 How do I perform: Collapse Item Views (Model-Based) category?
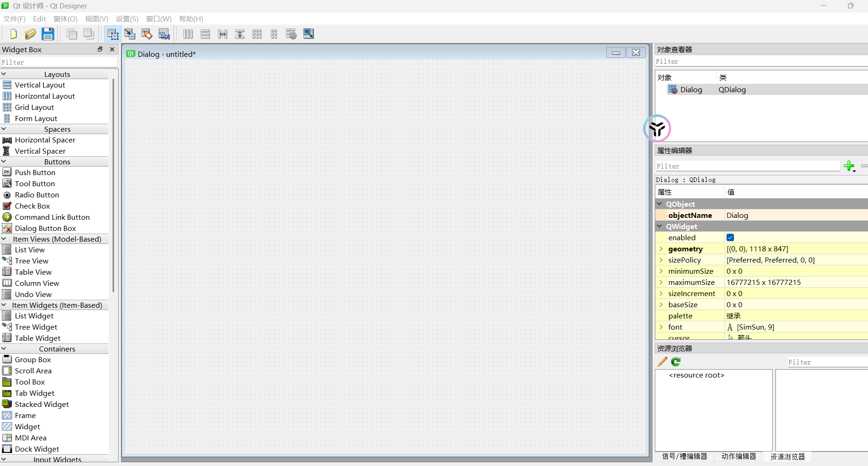pos(4,239)
